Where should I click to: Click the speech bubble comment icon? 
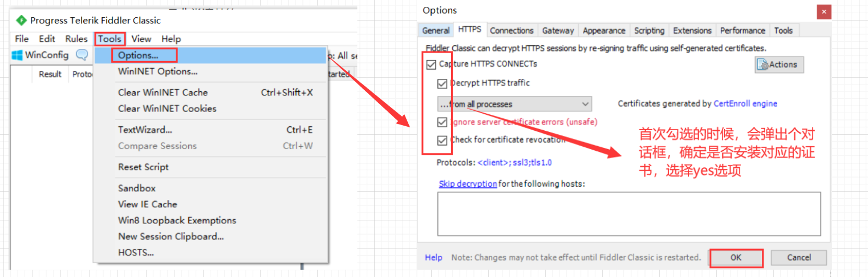click(82, 55)
